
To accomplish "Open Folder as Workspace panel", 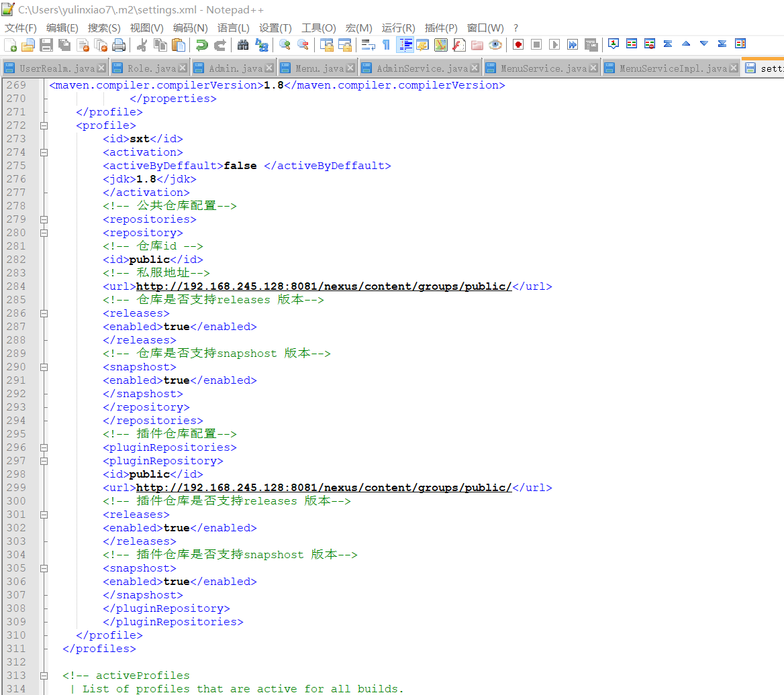I will pos(477,45).
